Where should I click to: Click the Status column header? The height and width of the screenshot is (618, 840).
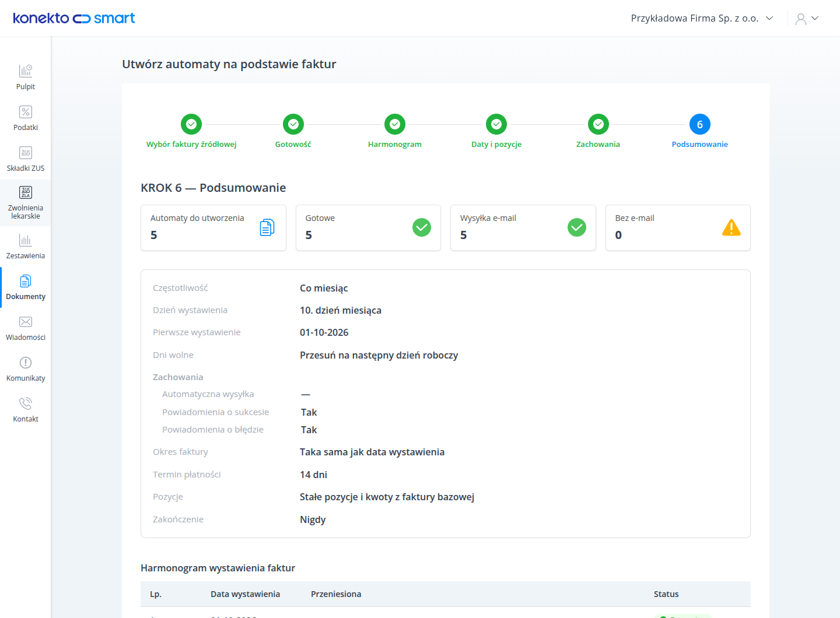[x=666, y=594]
